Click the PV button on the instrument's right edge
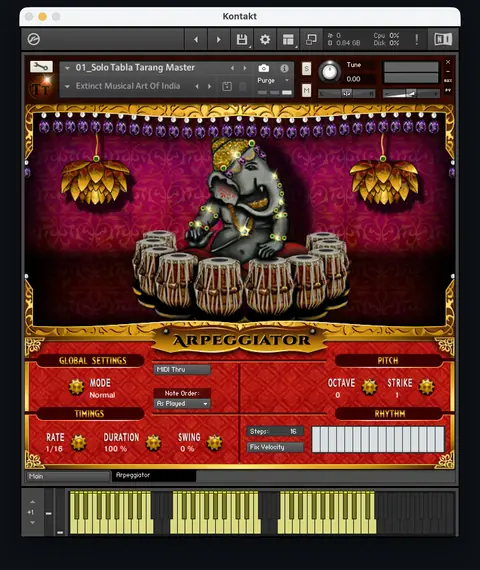The image size is (480, 570). point(448,90)
